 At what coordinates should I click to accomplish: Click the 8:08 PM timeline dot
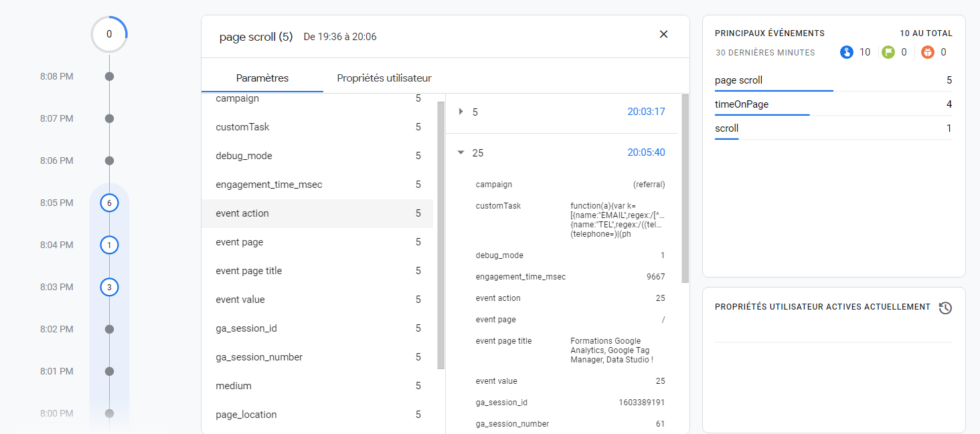(x=109, y=76)
